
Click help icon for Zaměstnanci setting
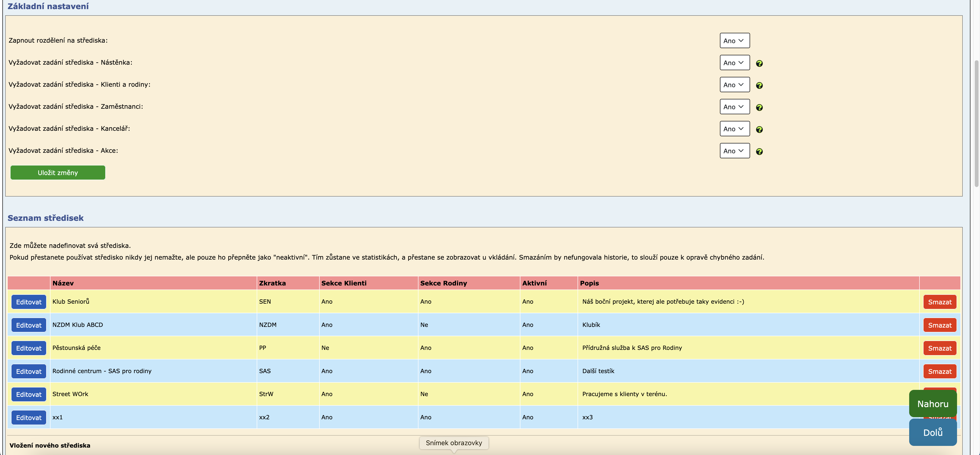(759, 107)
